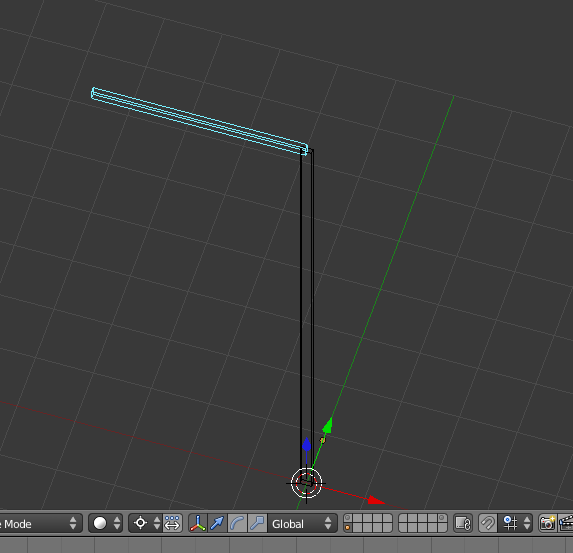Open snap element type dropdown
The image size is (573, 553).
[516, 523]
